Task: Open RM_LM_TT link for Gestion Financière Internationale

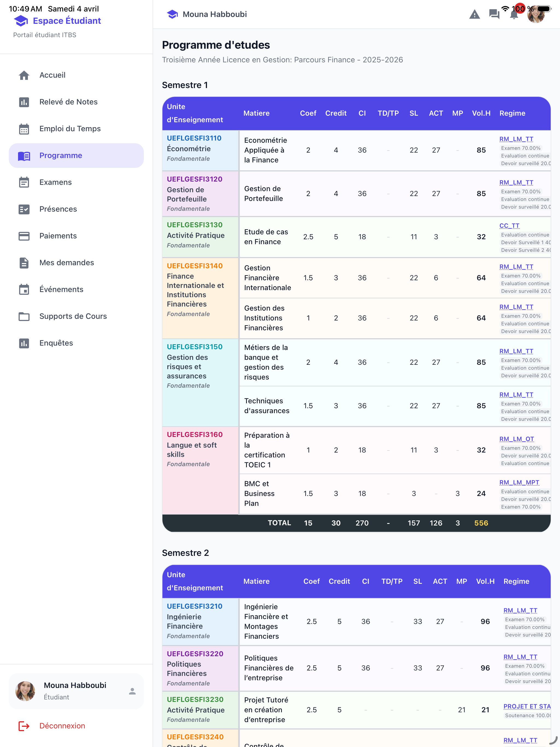Action: pos(516,267)
